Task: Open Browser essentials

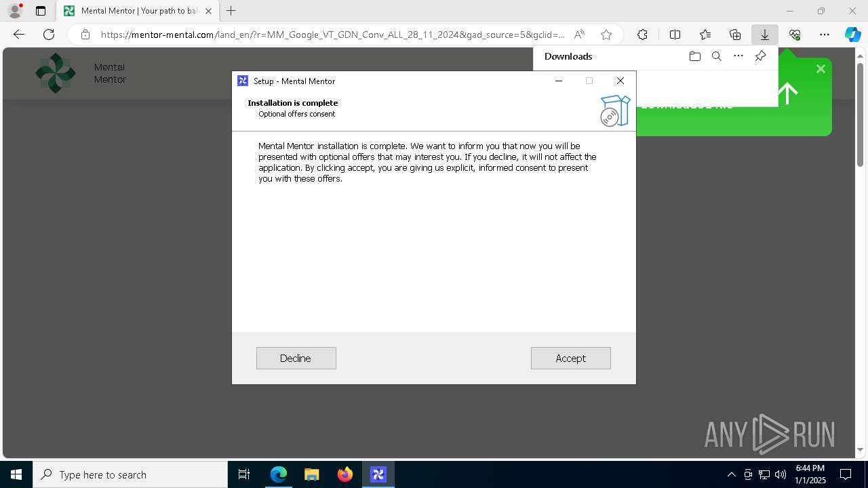Action: pos(795,35)
